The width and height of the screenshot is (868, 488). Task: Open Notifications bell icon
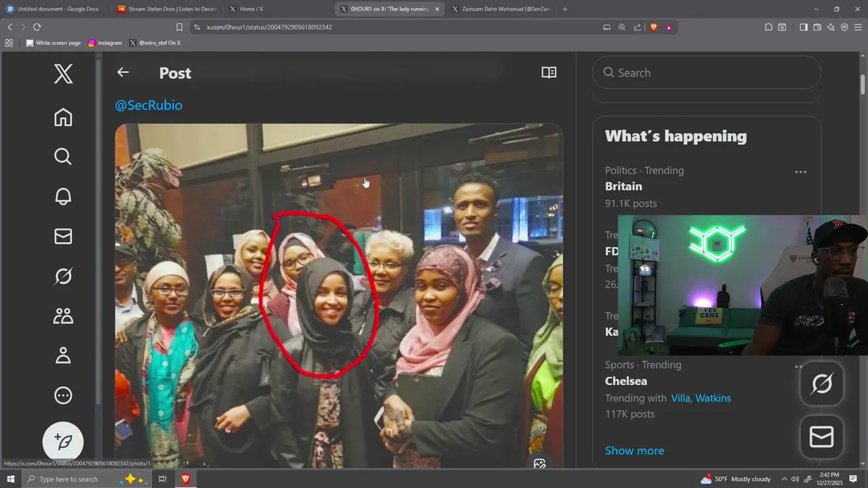pos(63,197)
